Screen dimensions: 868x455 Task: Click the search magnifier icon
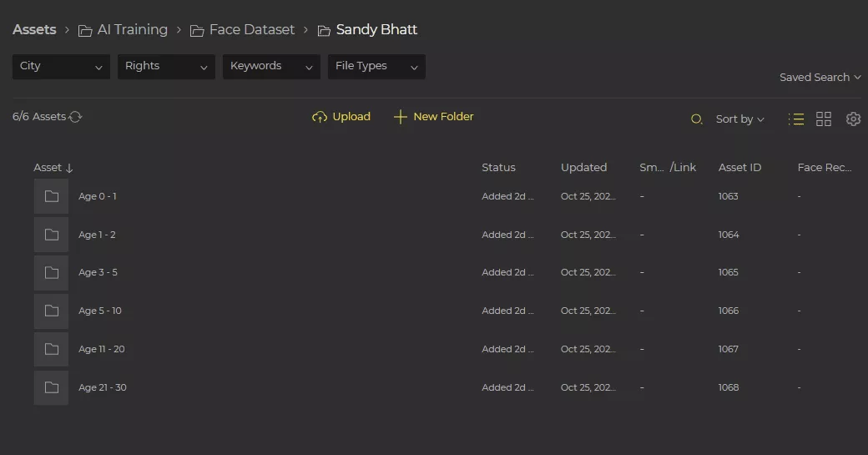696,119
